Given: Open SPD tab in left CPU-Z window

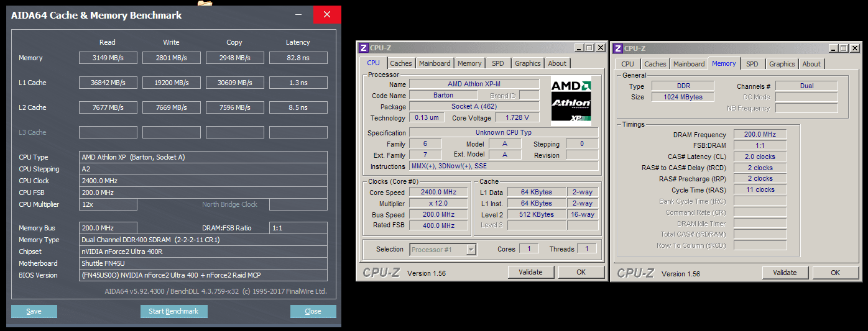Looking at the screenshot, I should coord(498,63).
